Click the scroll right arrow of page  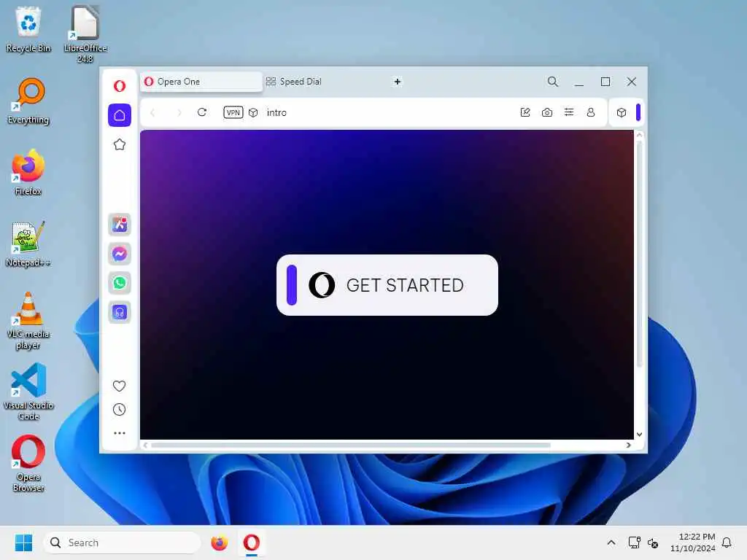628,446
